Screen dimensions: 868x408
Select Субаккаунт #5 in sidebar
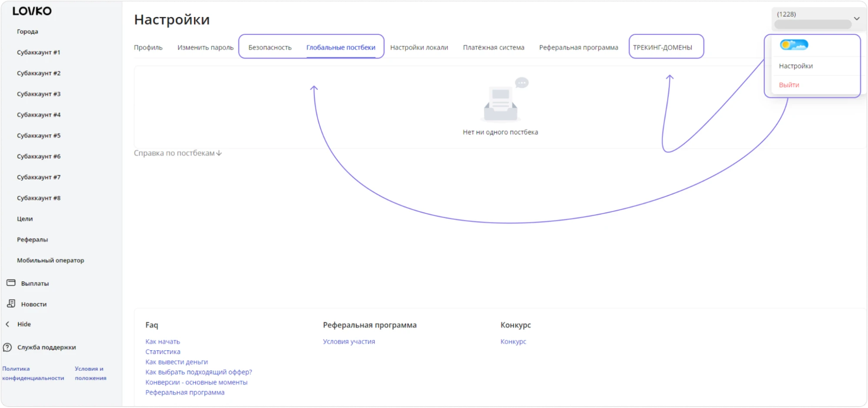[x=39, y=136]
